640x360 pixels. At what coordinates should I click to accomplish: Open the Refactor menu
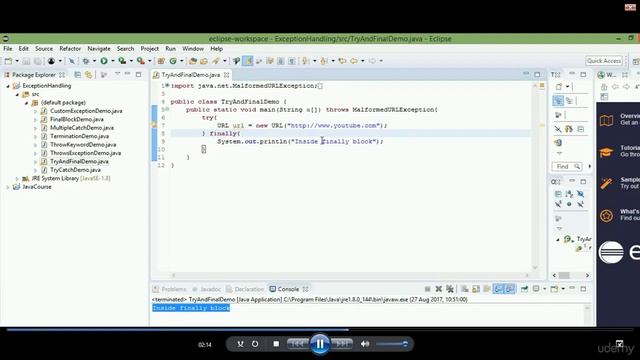70,49
